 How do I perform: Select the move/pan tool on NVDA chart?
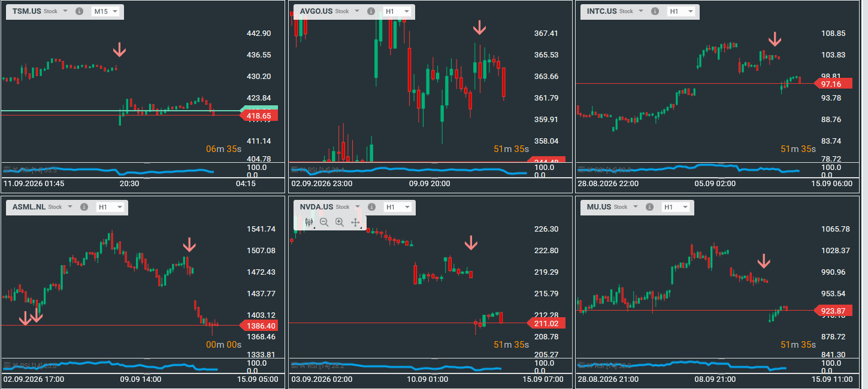coord(355,222)
